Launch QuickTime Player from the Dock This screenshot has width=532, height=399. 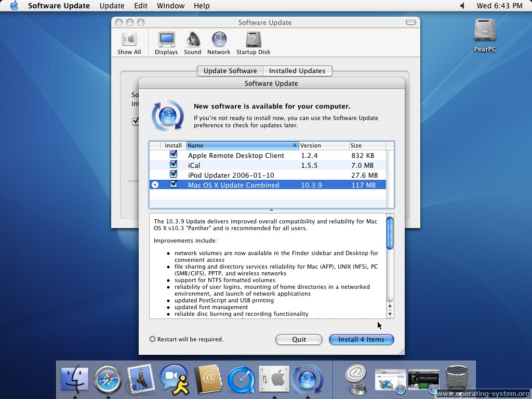point(241,380)
